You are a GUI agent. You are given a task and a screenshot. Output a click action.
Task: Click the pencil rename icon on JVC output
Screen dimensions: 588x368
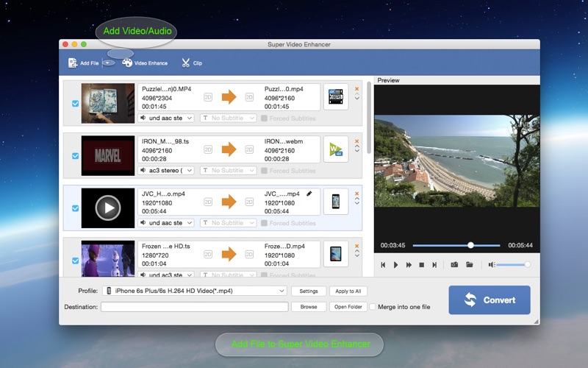point(309,194)
